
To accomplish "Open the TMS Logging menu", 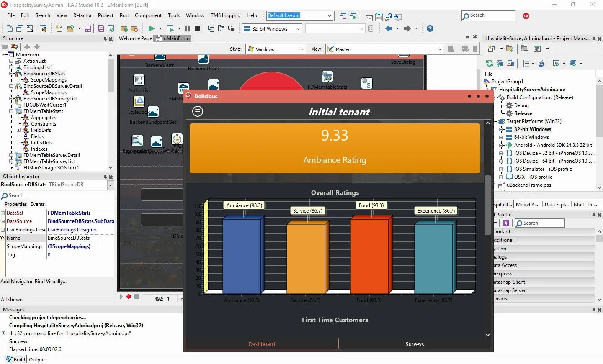I will tap(225, 15).
